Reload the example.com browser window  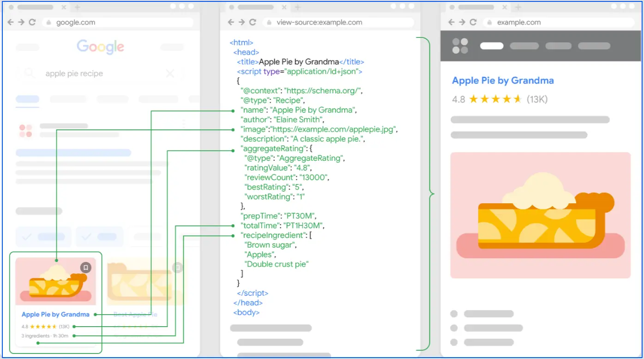point(473,22)
